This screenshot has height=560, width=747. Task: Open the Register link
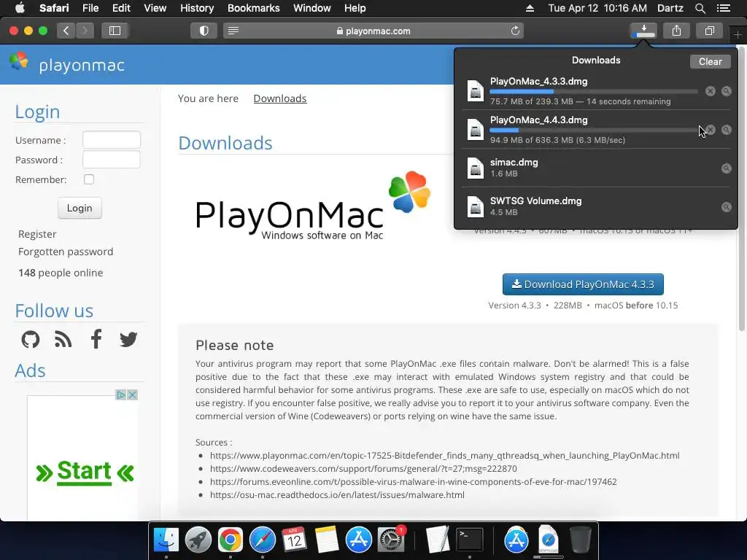[x=37, y=234]
